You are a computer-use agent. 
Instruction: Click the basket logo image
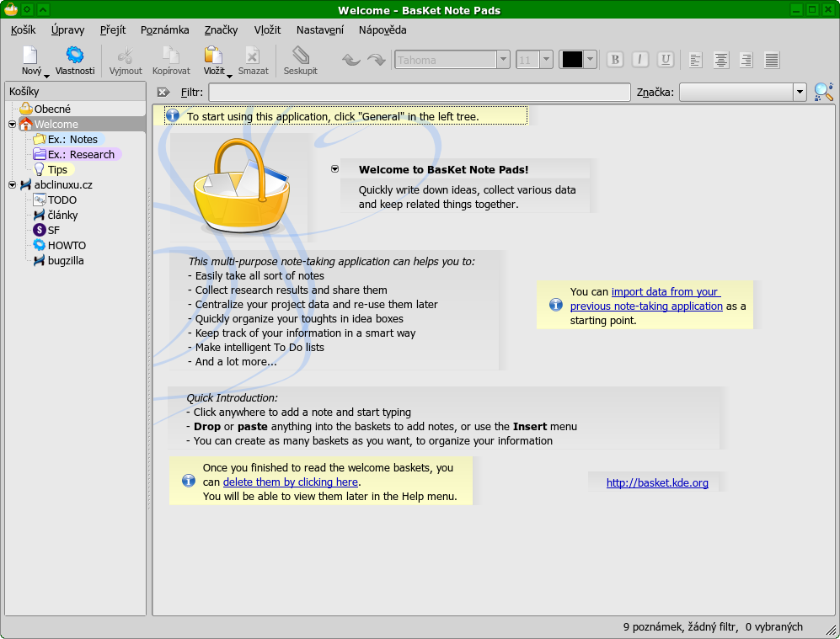242,184
